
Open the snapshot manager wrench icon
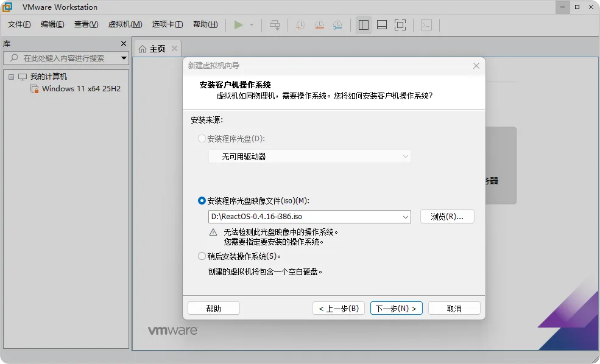click(337, 25)
